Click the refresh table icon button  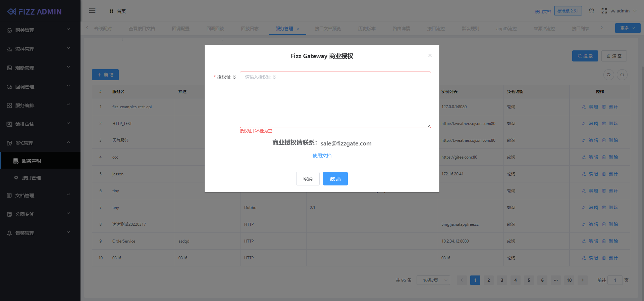(x=609, y=75)
